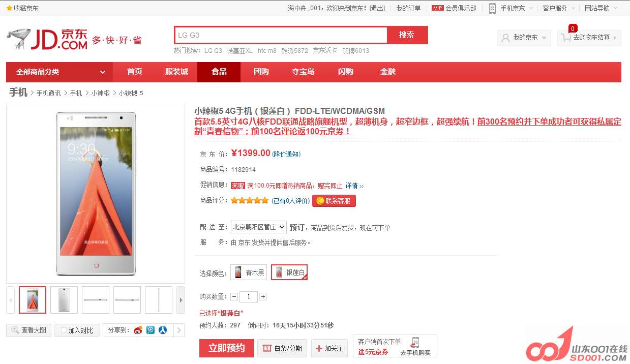Open the 夺宝岛 navigation tab
The width and height of the screenshot is (630, 364).
(x=303, y=72)
